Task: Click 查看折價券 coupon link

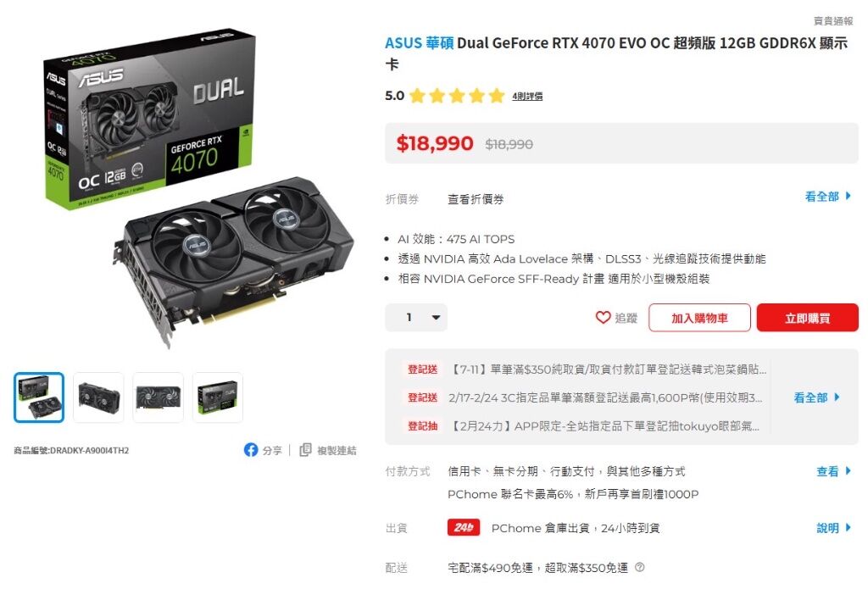Action: [x=476, y=199]
